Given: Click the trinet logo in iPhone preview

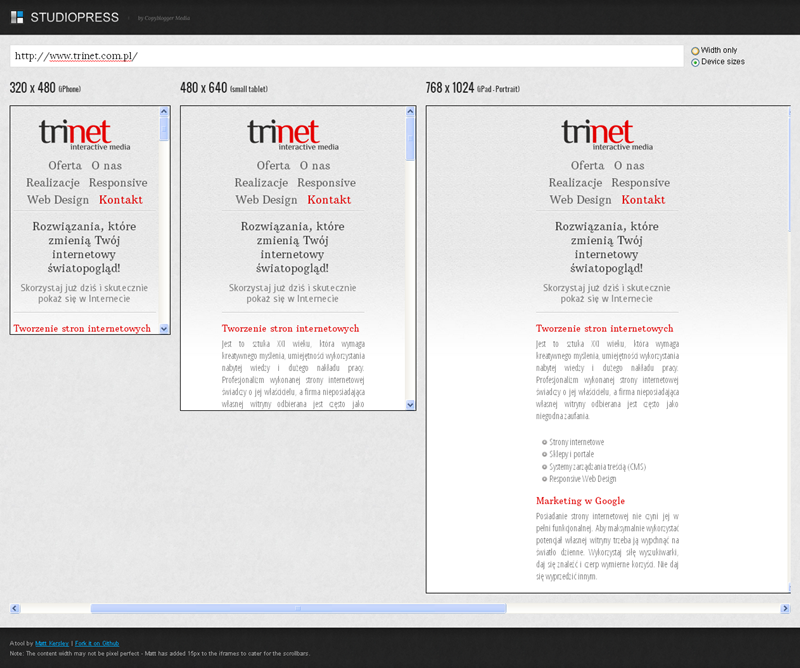Looking at the screenshot, I should (75, 134).
